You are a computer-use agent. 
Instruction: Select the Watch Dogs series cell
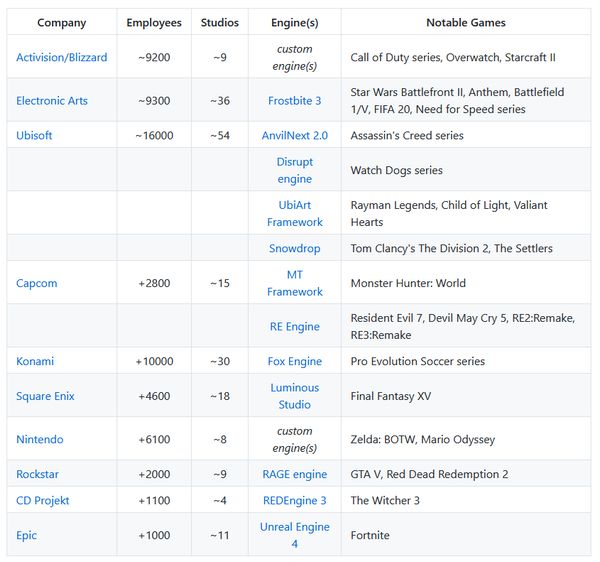point(466,170)
